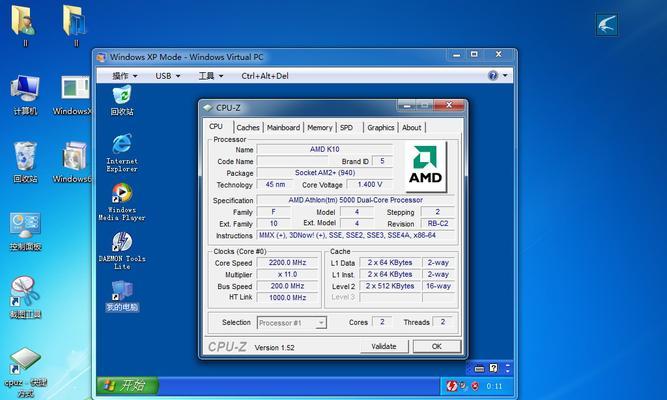Click the Validate button in CPU-Z

384,346
